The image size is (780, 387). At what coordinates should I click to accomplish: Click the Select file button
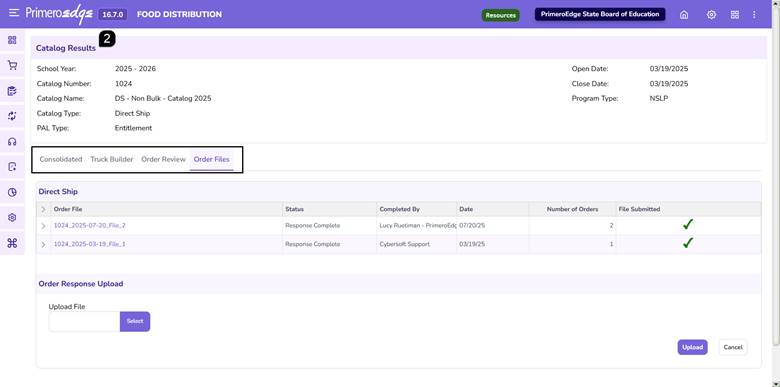(x=135, y=321)
